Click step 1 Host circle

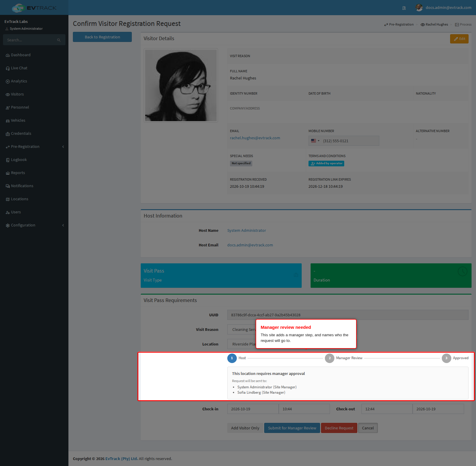(232, 358)
